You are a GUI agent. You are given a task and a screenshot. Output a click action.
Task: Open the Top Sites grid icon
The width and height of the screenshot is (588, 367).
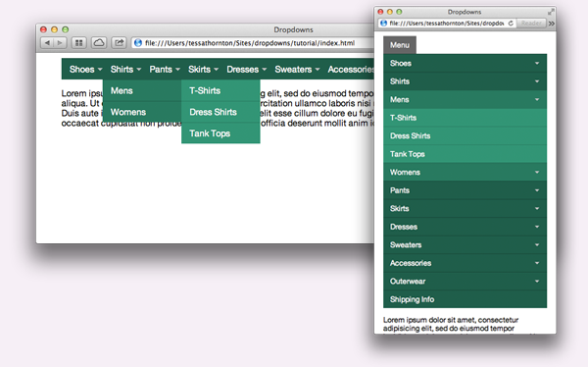pos(78,43)
